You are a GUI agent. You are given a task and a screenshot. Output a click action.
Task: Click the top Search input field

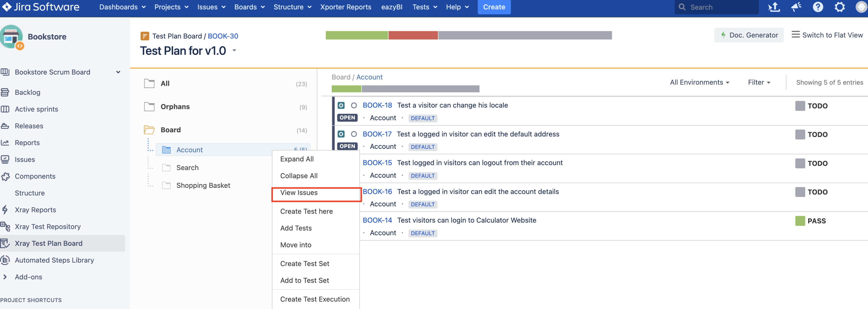(x=716, y=7)
